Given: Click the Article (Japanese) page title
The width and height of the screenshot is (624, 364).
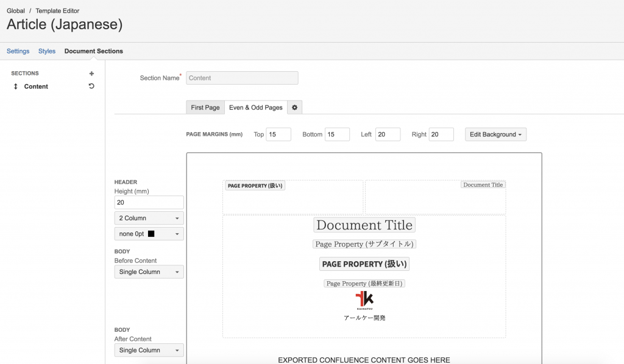Looking at the screenshot, I should pos(65,24).
